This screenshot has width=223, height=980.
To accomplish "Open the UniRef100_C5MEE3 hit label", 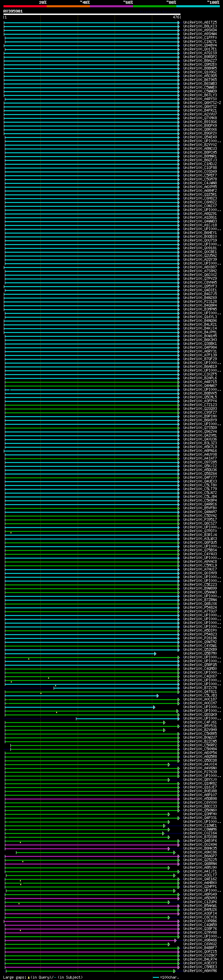I will [200, 967].
